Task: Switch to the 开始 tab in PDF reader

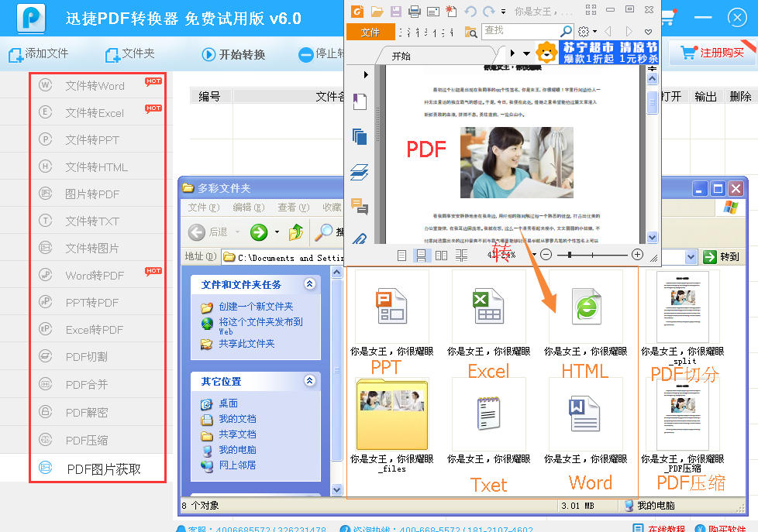Action: (x=401, y=56)
